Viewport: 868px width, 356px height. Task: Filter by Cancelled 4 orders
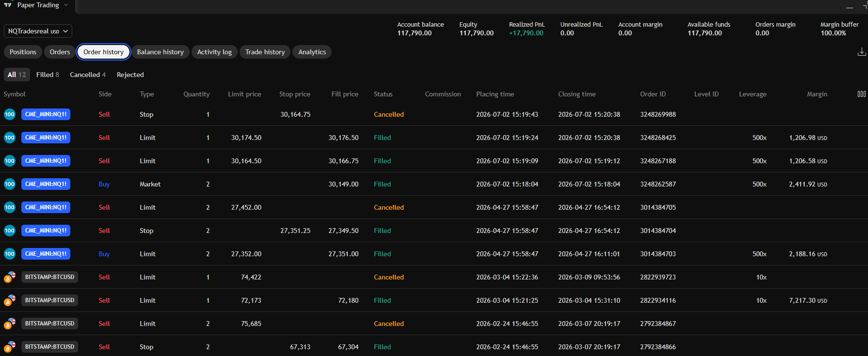point(88,75)
